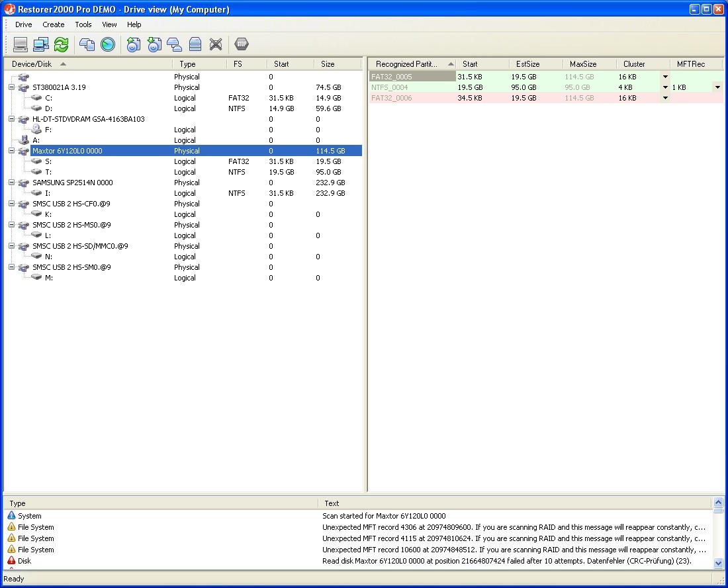
Task: Select the SMSC USB 2 HS-MS0.@9 device
Action: 183,225
